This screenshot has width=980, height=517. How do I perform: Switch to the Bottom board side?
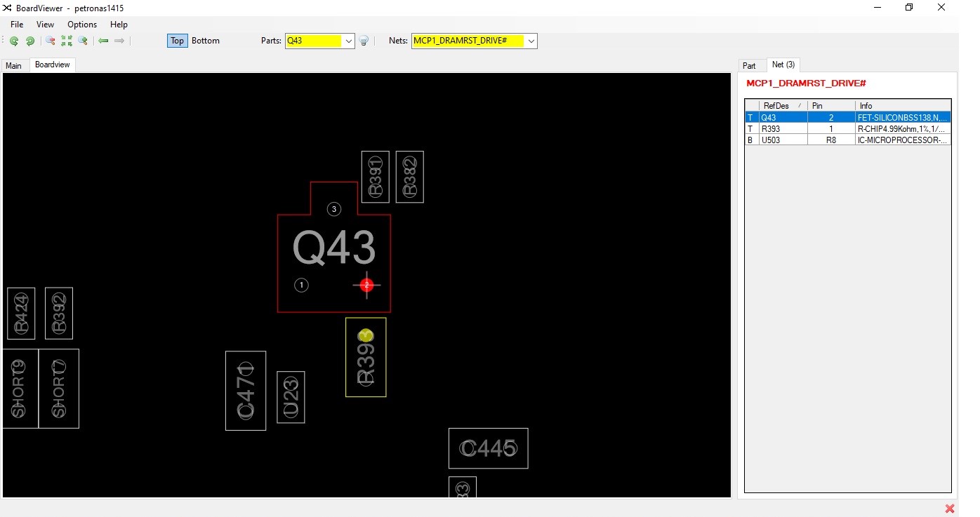[x=206, y=41]
